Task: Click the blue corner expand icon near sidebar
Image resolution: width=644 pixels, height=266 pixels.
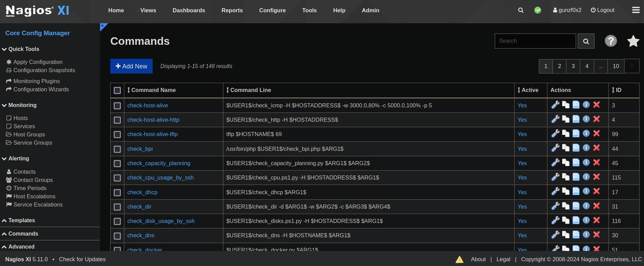Action: 103,26
